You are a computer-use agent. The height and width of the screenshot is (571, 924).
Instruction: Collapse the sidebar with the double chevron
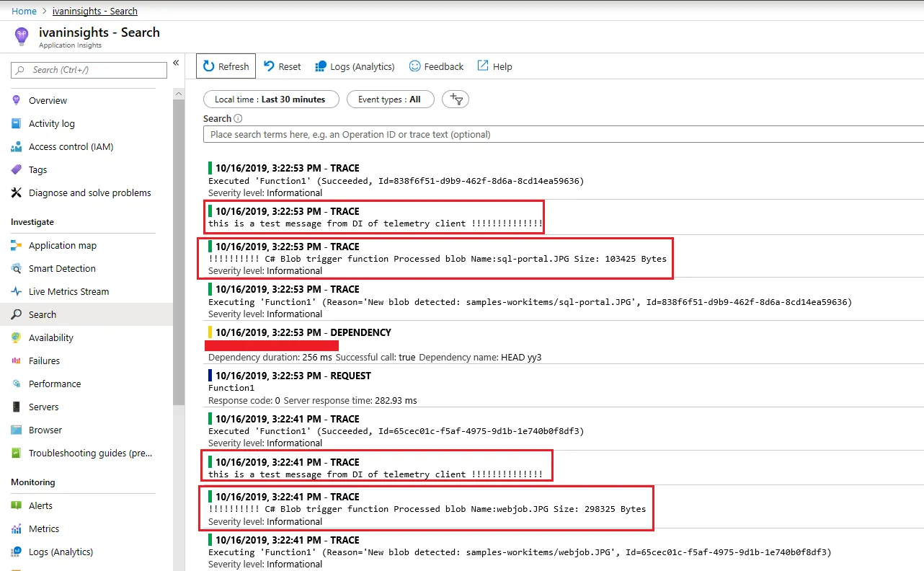(176, 63)
